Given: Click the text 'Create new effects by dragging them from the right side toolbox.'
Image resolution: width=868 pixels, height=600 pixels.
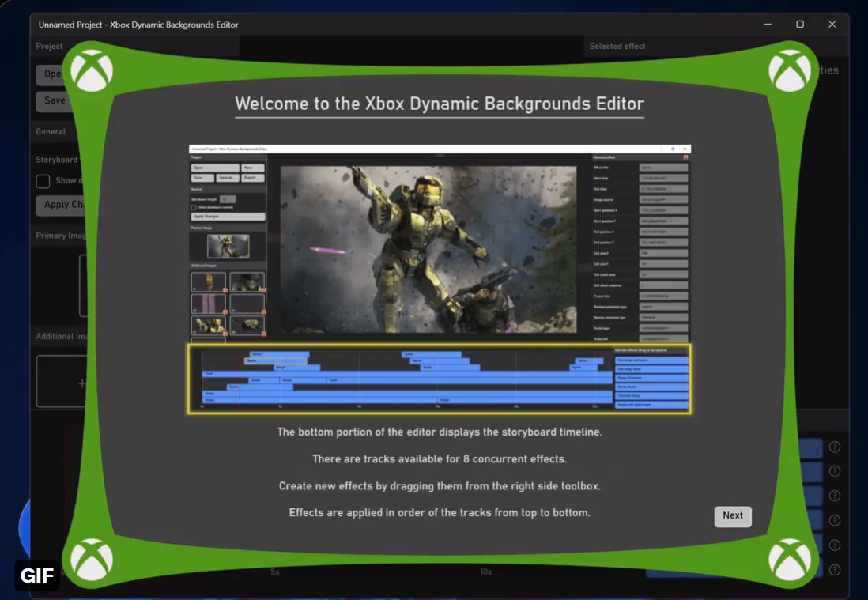Looking at the screenshot, I should click(440, 486).
